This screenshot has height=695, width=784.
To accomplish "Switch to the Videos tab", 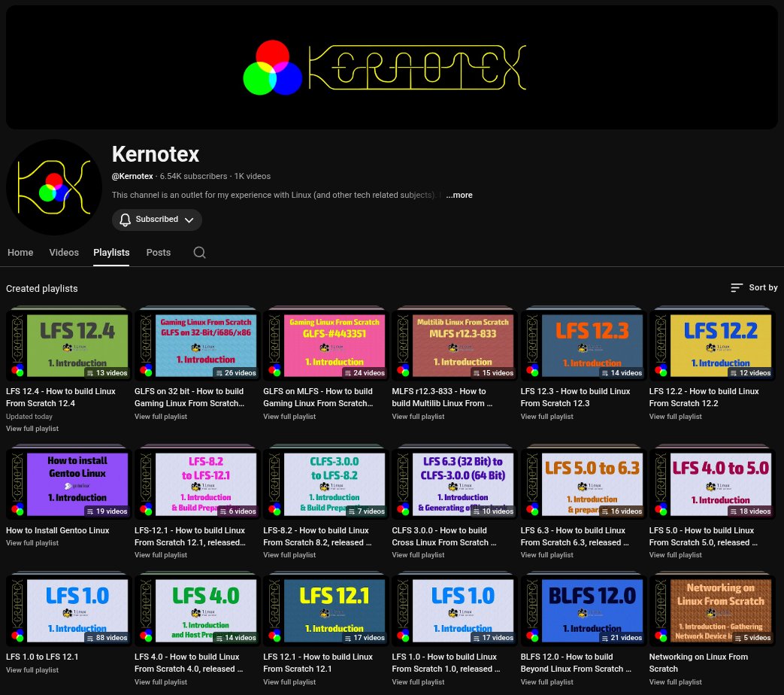I will (64, 253).
